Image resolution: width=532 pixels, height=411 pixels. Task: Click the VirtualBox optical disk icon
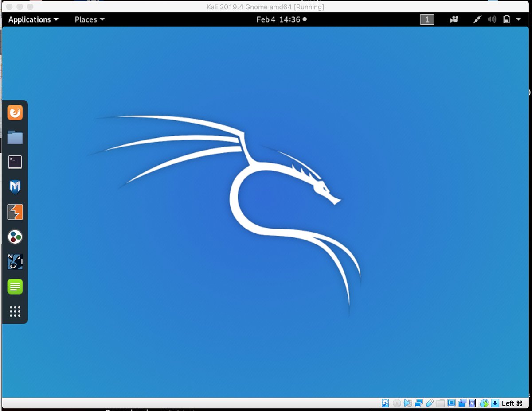coord(397,403)
